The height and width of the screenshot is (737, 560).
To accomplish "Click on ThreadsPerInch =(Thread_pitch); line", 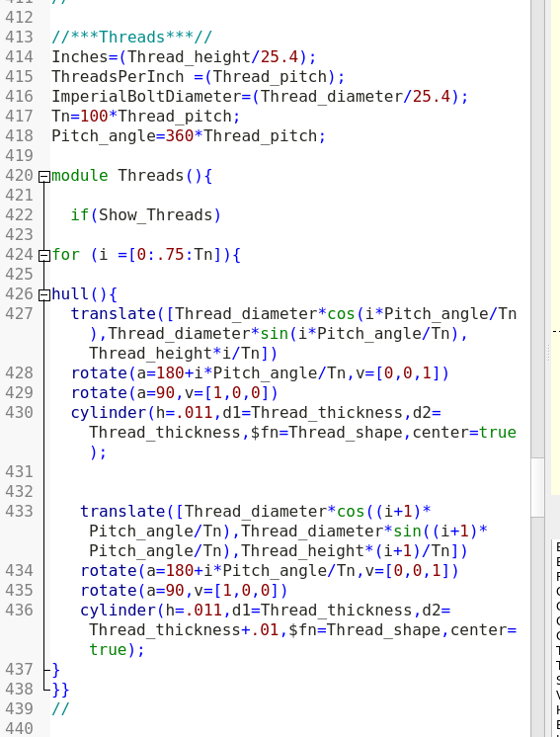I will click(199, 77).
